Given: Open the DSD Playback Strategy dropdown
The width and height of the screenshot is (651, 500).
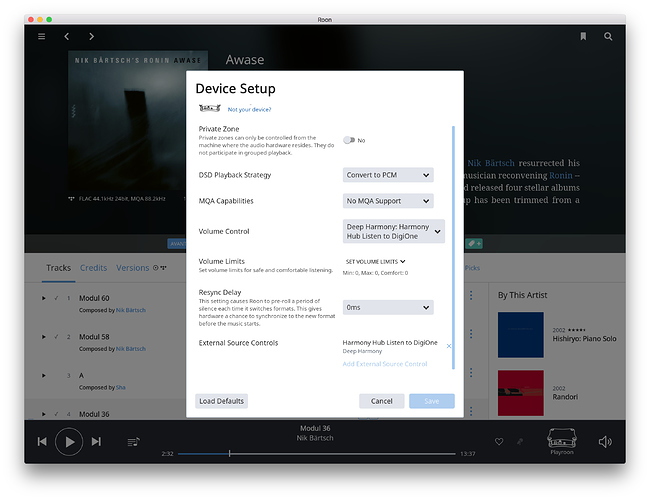Looking at the screenshot, I should 388,175.
